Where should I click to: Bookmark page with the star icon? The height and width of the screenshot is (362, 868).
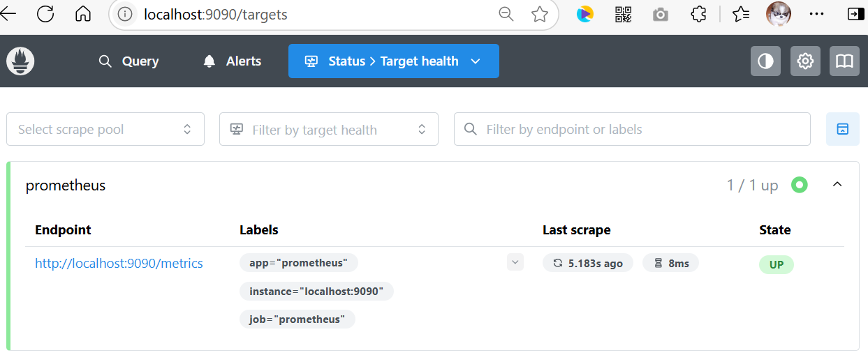point(539,14)
